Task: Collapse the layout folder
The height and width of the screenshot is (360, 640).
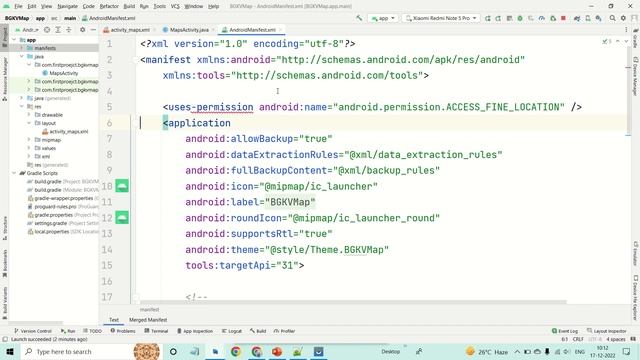Action: [x=29, y=123]
